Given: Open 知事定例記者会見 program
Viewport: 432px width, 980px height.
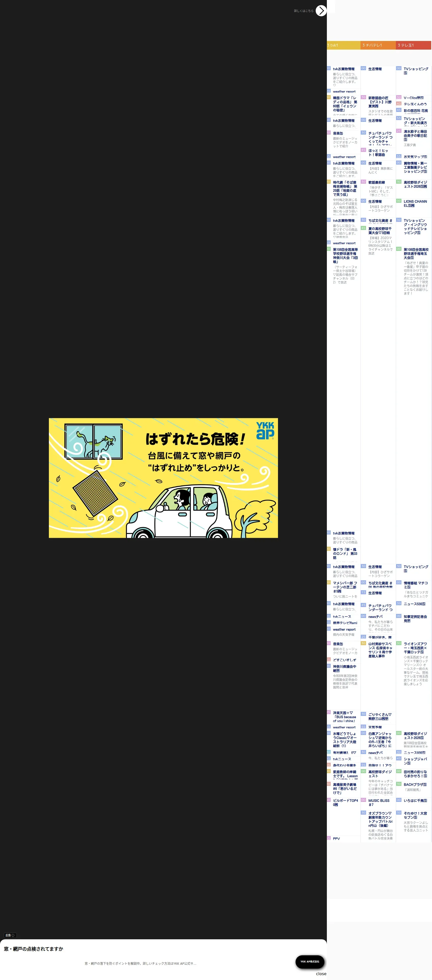Looking at the screenshot, I should (x=415, y=618).
